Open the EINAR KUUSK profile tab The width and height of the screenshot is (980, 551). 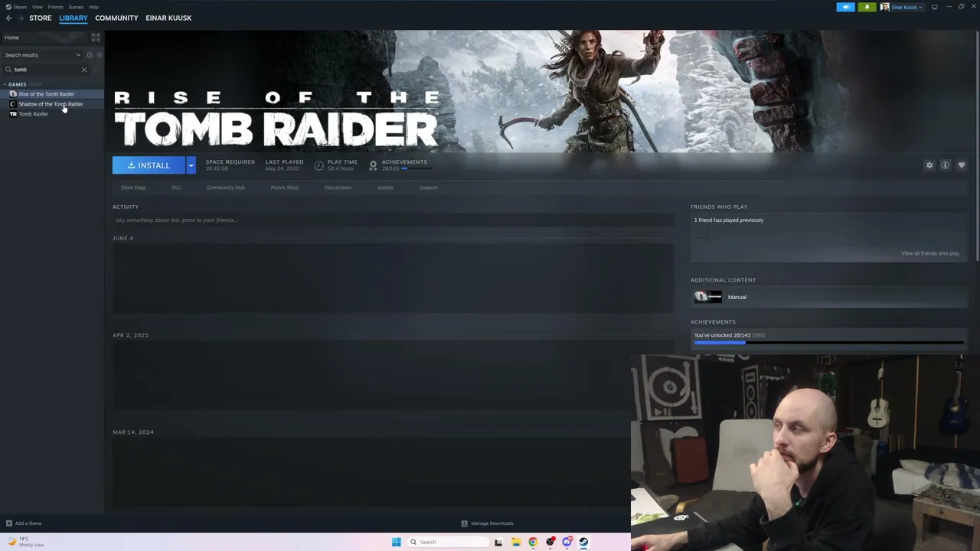point(168,18)
